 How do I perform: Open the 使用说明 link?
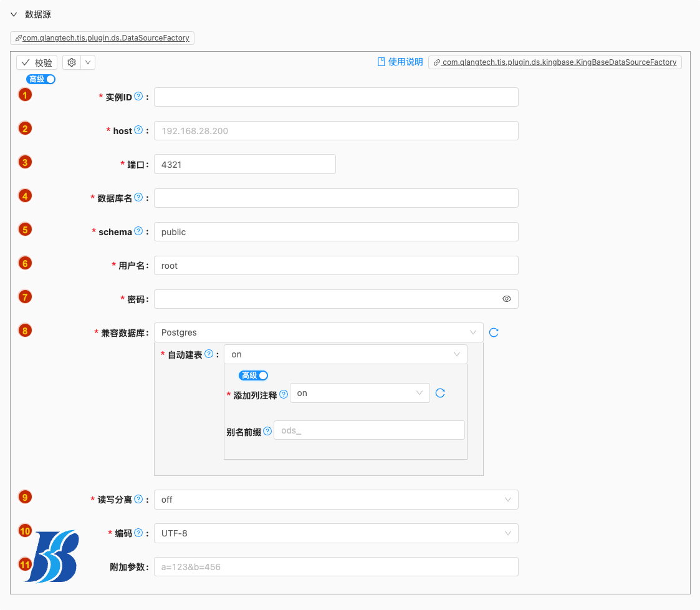click(x=400, y=62)
